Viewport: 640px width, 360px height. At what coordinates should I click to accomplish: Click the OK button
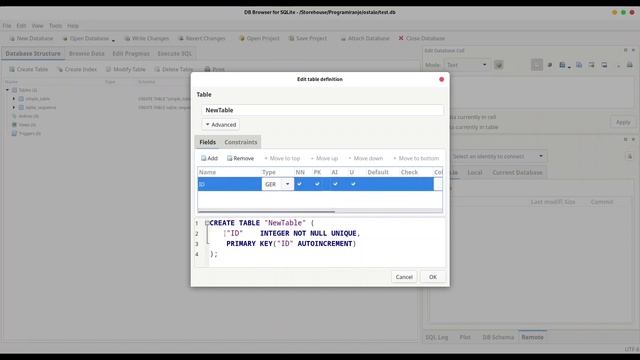point(433,277)
